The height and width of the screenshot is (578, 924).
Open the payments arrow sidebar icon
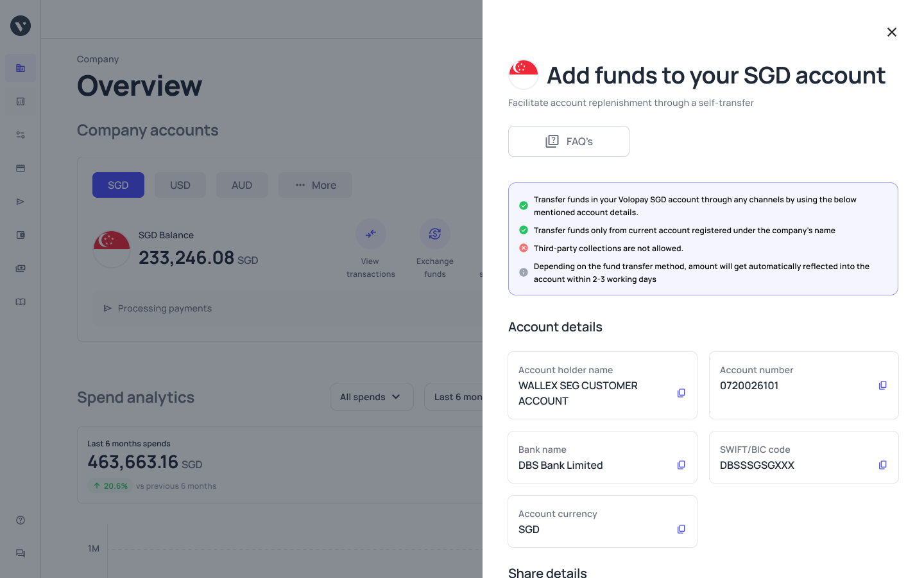pos(21,202)
